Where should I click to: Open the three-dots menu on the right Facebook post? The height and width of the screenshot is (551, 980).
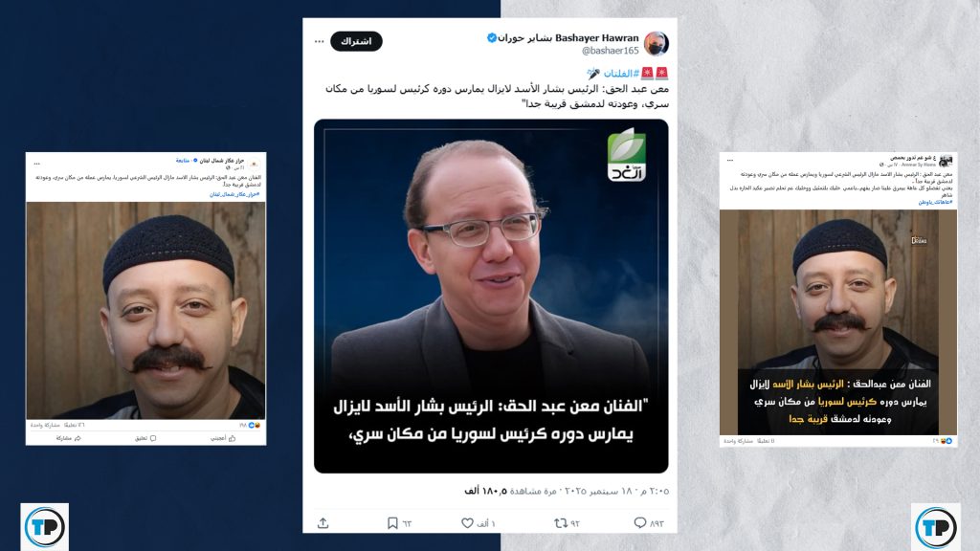730,161
